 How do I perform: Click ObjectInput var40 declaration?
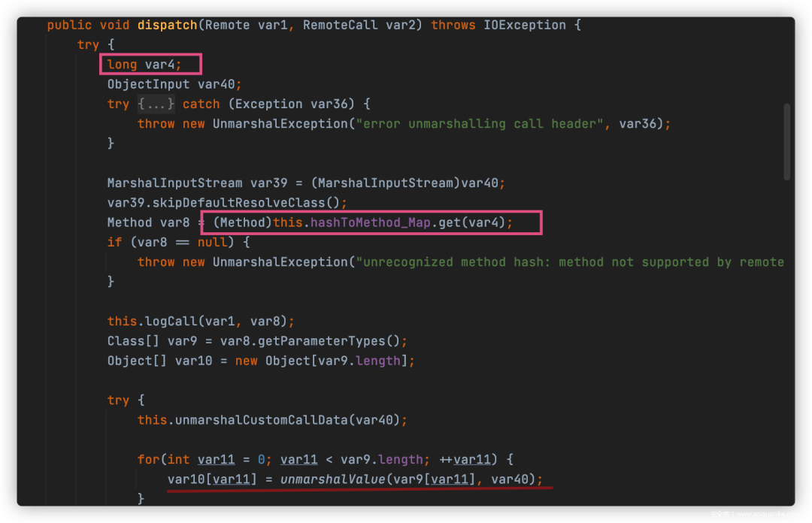(174, 84)
